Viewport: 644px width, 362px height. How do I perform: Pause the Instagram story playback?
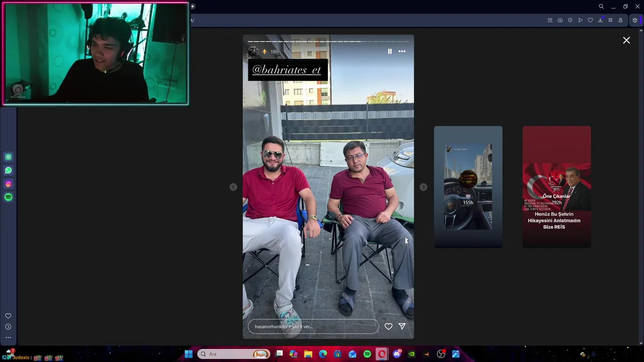coord(389,51)
